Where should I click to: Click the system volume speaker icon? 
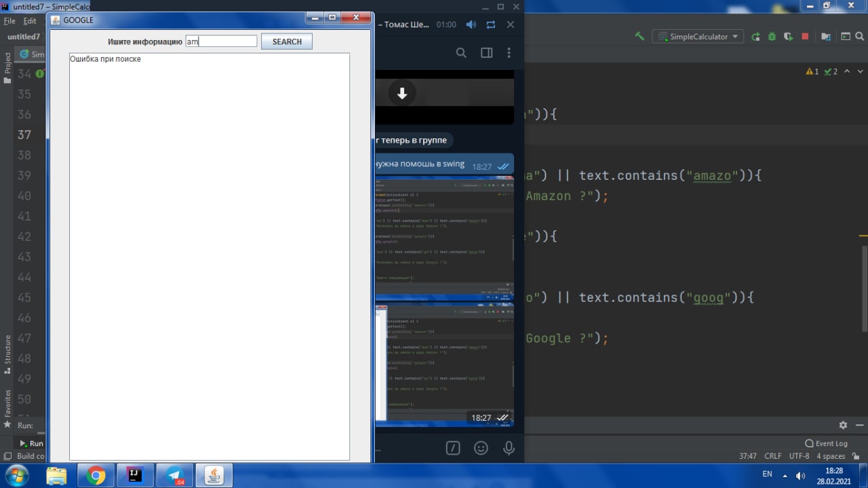point(800,475)
